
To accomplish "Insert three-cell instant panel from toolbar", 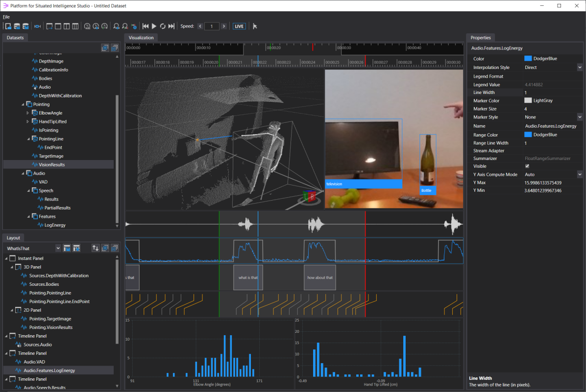I will (x=75, y=26).
